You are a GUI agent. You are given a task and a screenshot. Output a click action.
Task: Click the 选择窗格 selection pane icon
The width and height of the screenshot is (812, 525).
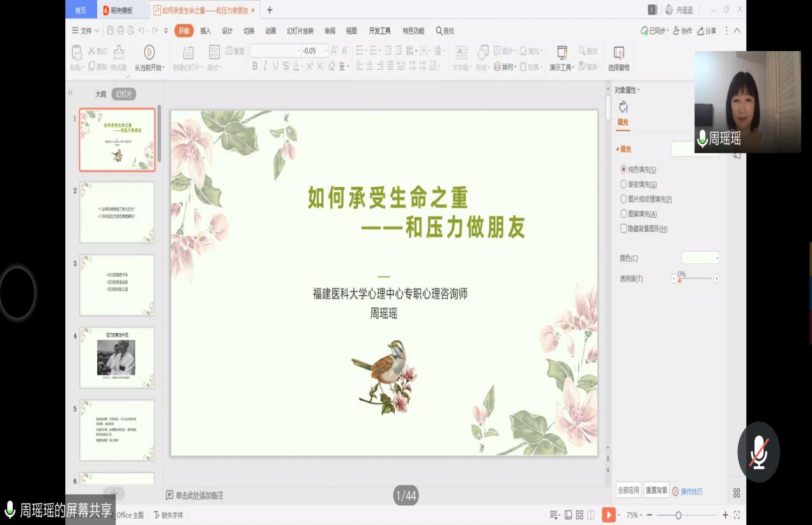point(618,52)
